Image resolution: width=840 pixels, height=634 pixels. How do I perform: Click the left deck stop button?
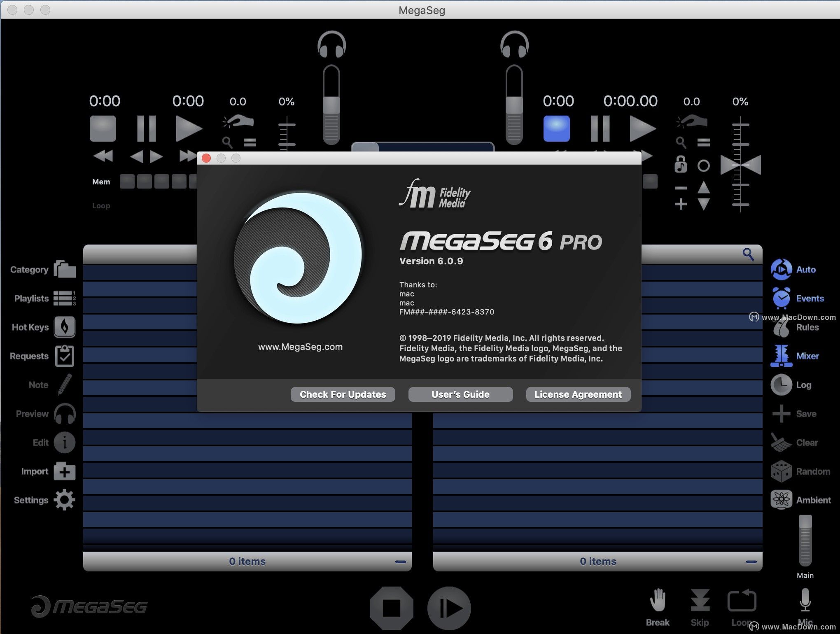103,128
